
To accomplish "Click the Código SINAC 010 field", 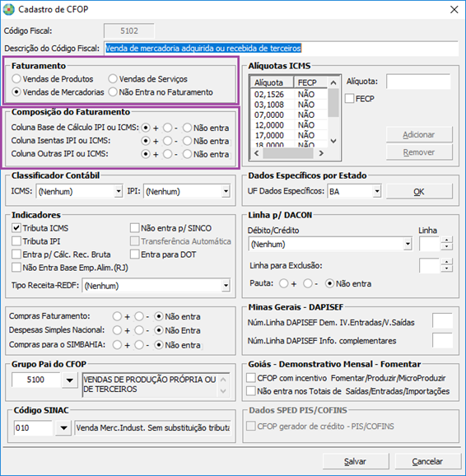I will coord(34,428).
